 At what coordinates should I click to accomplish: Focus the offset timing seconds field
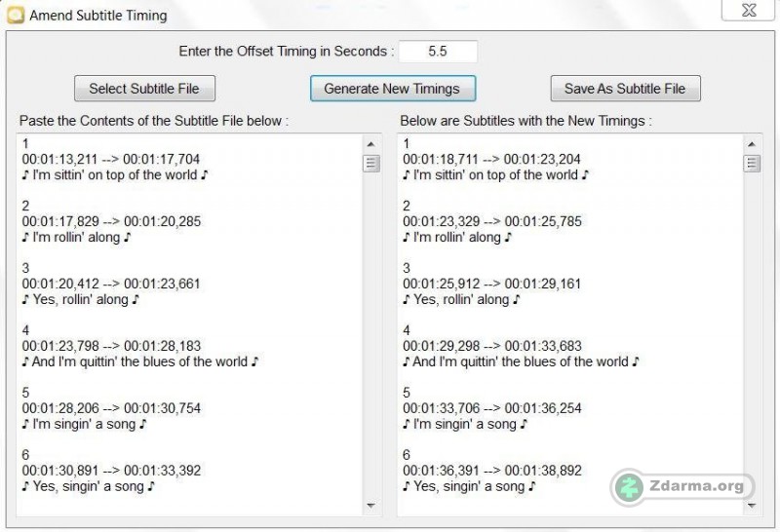tap(438, 52)
